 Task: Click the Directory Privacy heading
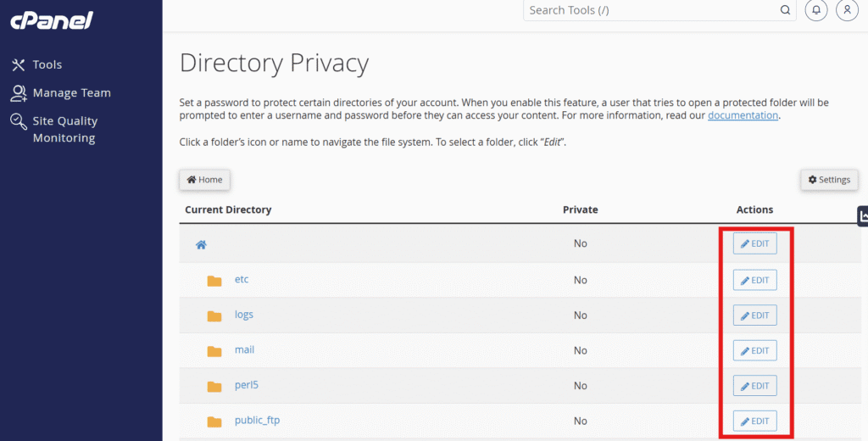[x=274, y=64]
